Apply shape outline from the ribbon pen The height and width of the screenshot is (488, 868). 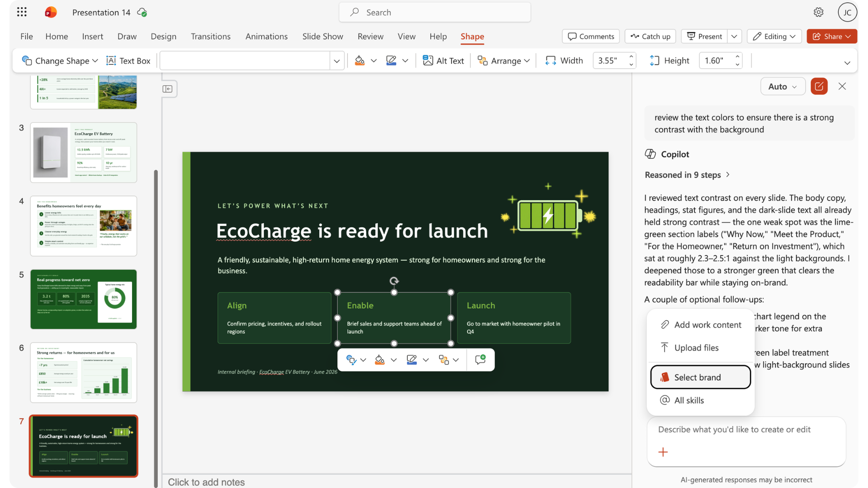point(392,61)
